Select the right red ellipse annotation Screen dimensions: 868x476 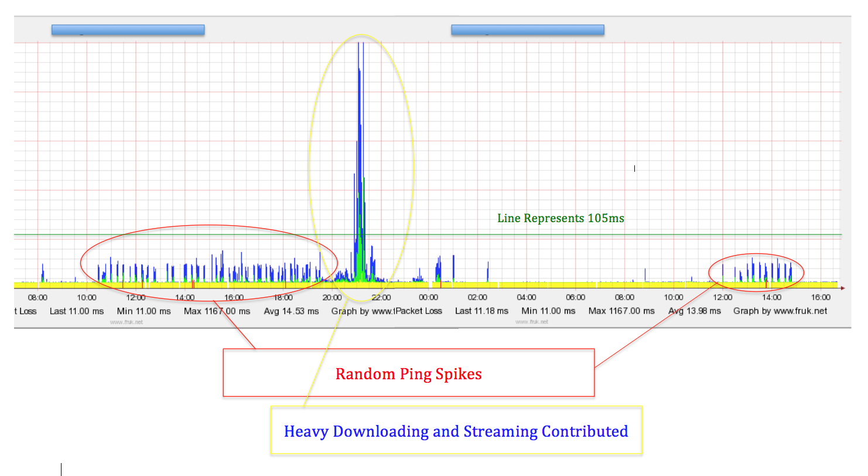coord(756,271)
